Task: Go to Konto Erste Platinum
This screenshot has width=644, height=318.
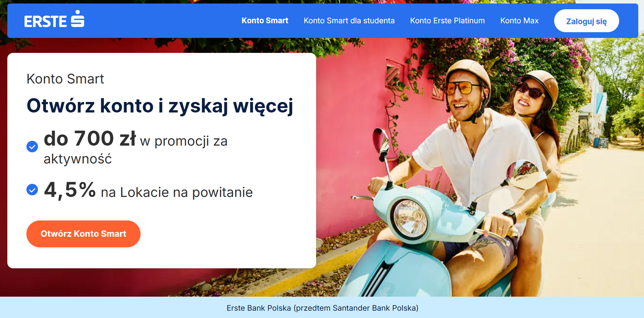Action: 447,21
